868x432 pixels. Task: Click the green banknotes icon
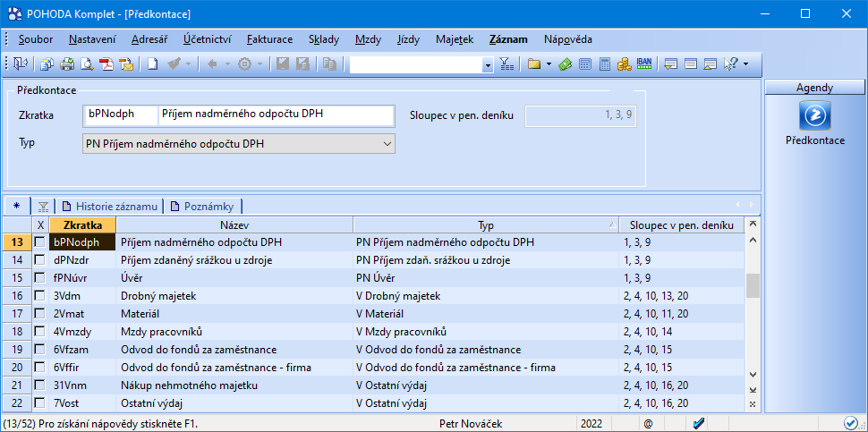565,64
